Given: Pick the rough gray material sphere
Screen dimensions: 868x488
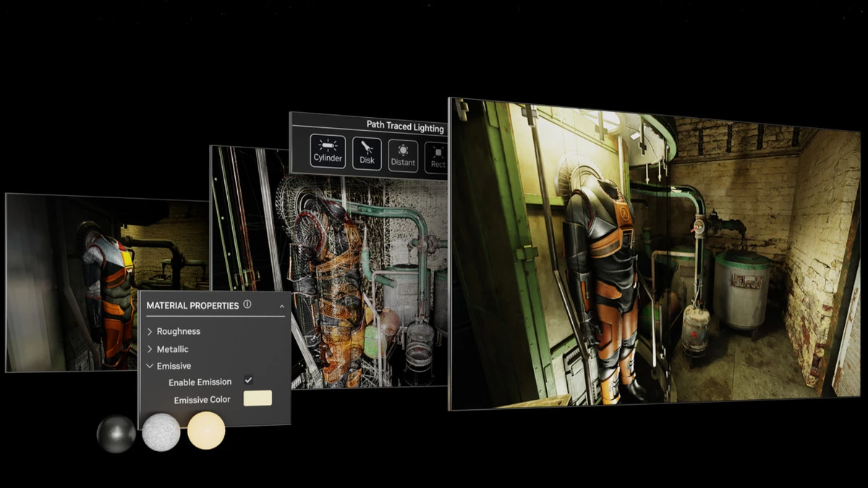Looking at the screenshot, I should pyautogui.click(x=161, y=432).
